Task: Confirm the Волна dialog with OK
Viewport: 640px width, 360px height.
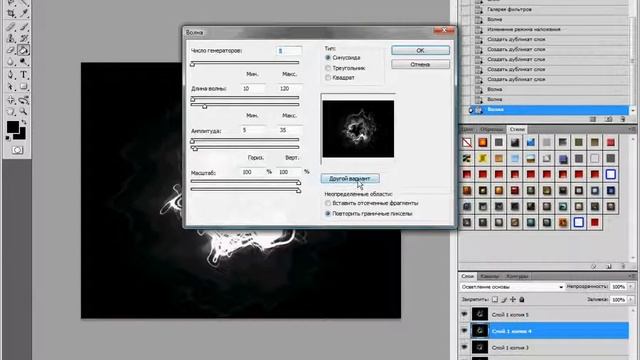Action: point(420,51)
